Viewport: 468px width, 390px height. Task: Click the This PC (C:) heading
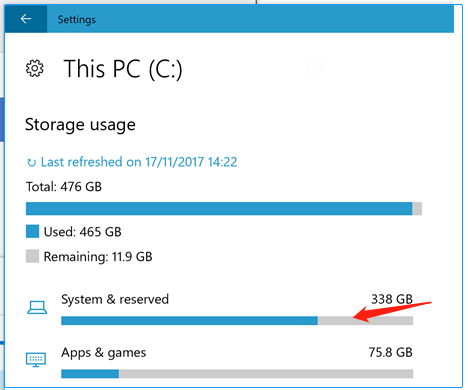[123, 69]
